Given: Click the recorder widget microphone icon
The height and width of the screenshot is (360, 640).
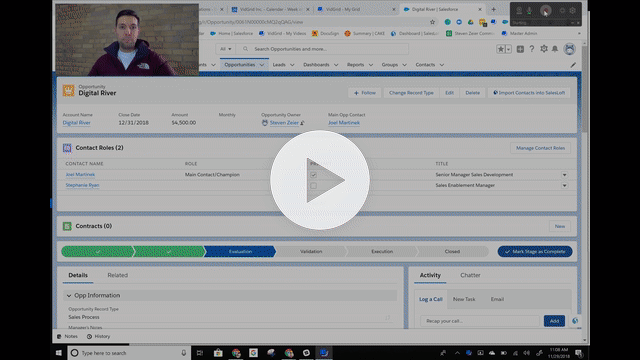Looking at the screenshot, I should (529, 11).
